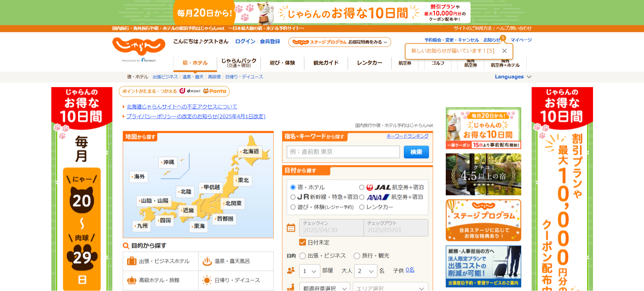Select 沖縄 on the map

[168, 162]
